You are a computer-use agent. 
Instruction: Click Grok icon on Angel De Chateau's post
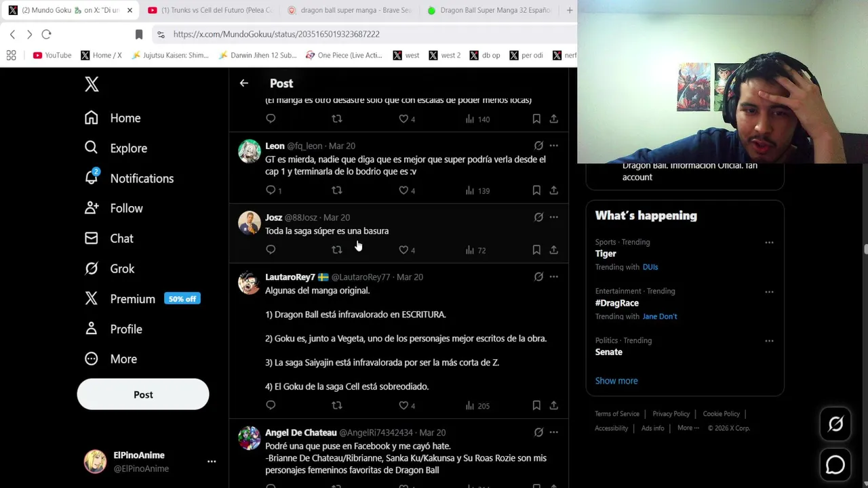[538, 432]
